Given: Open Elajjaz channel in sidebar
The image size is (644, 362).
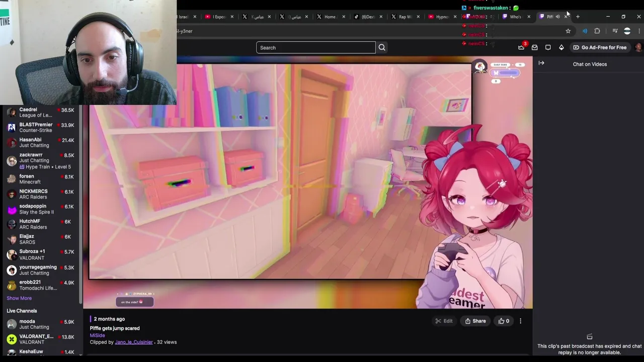Looking at the screenshot, I should coord(41,239).
